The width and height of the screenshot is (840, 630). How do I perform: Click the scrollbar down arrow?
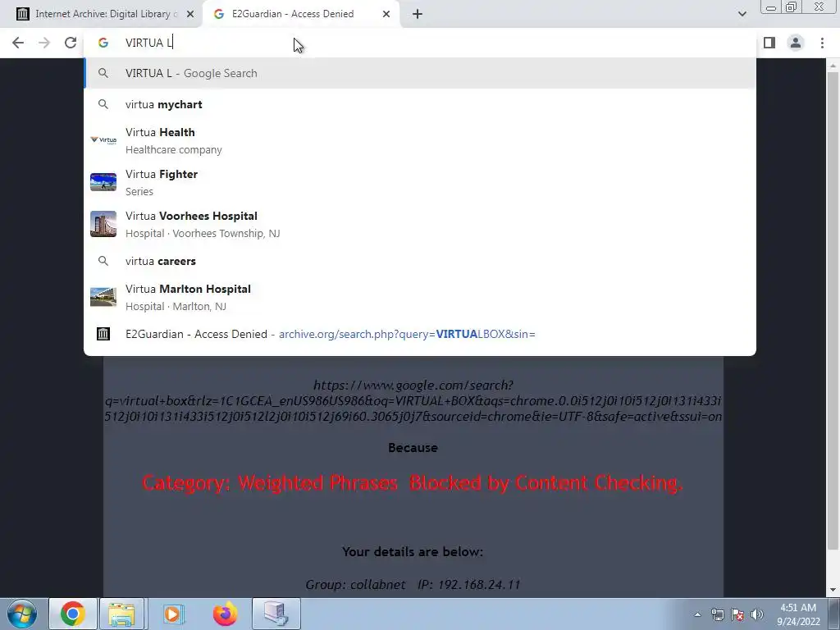point(832,591)
